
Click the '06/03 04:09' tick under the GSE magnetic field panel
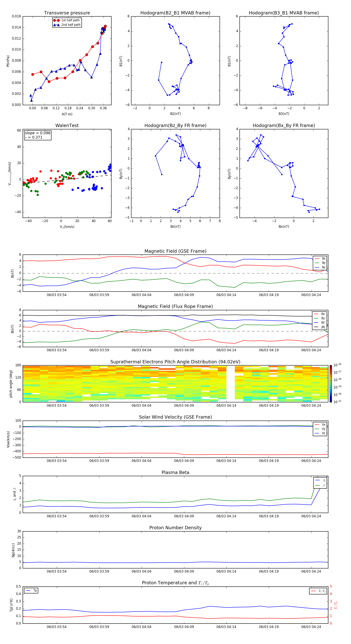[184, 295]
